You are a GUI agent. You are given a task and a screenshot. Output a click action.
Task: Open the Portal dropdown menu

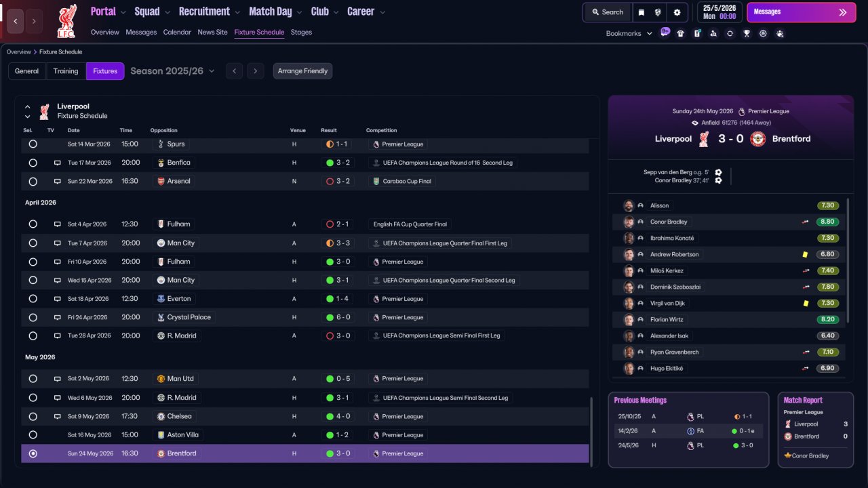click(108, 12)
